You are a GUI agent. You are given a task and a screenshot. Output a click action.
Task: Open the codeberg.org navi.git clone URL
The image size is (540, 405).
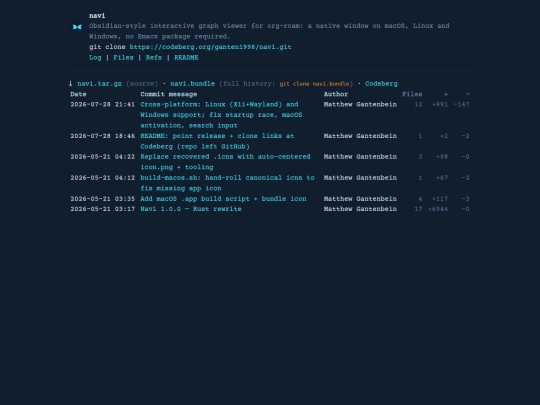[210, 47]
